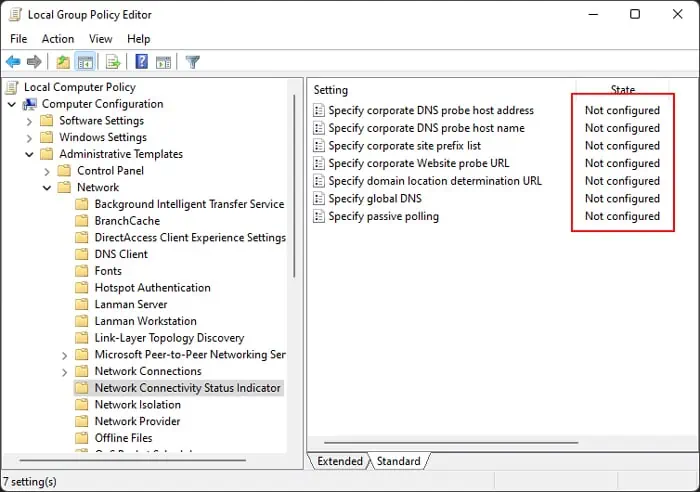
Task: Expand the Network Connections node
Action: 65,372
